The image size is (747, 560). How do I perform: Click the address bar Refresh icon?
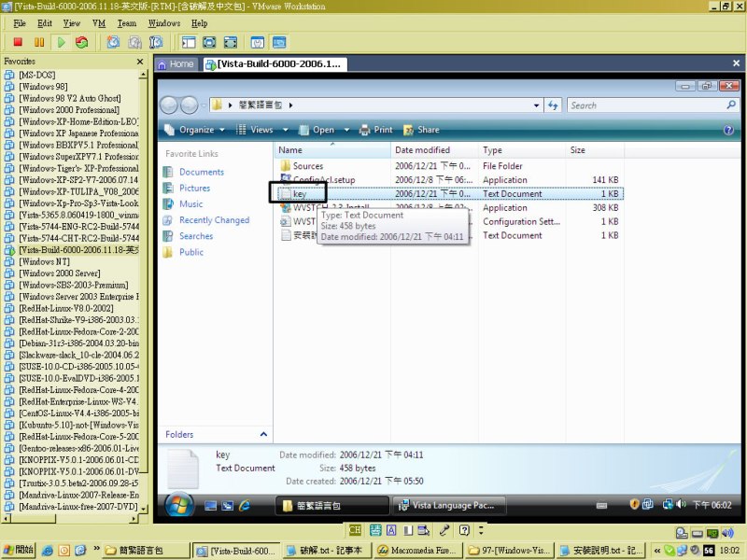[553, 105]
